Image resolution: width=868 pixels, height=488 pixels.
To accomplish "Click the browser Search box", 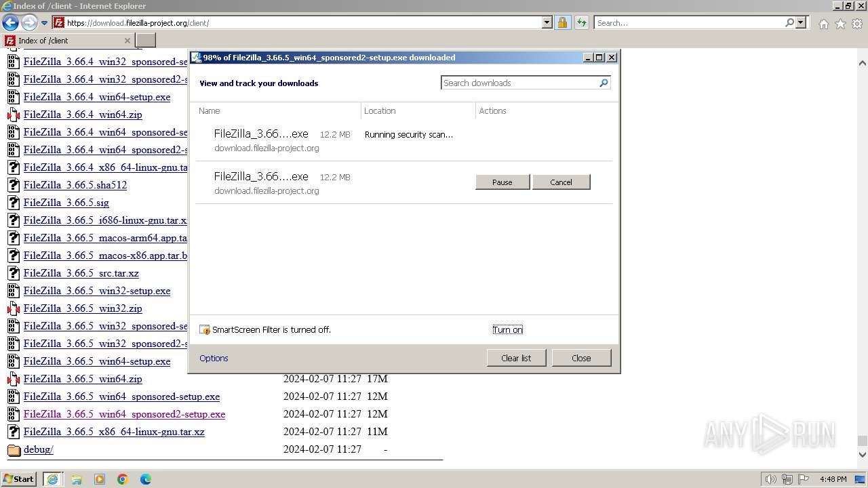I will [x=689, y=22].
